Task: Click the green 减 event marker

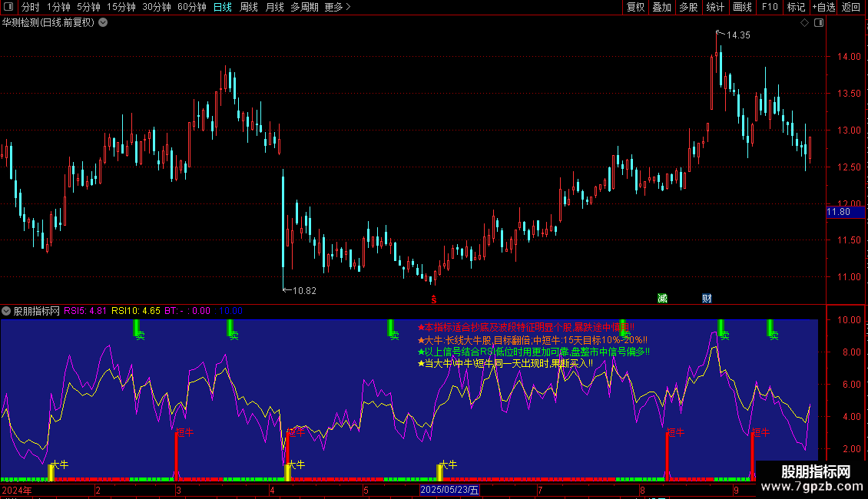Action: coord(662,299)
